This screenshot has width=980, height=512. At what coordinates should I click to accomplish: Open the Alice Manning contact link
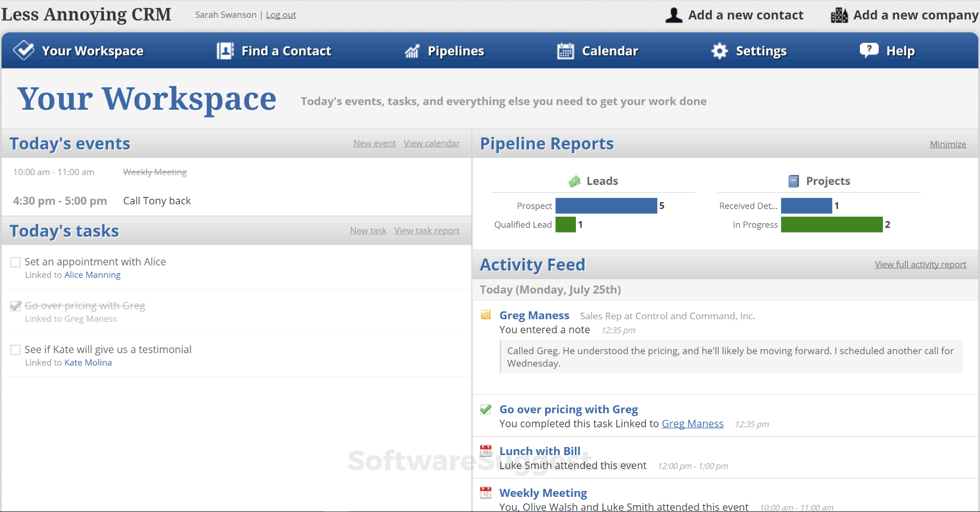(92, 275)
